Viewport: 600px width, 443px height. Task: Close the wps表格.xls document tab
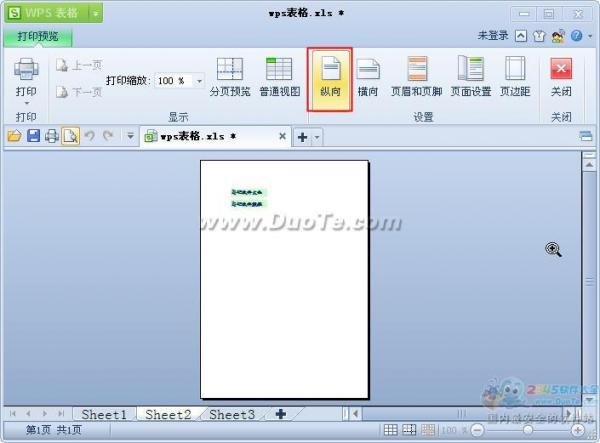[x=282, y=136]
